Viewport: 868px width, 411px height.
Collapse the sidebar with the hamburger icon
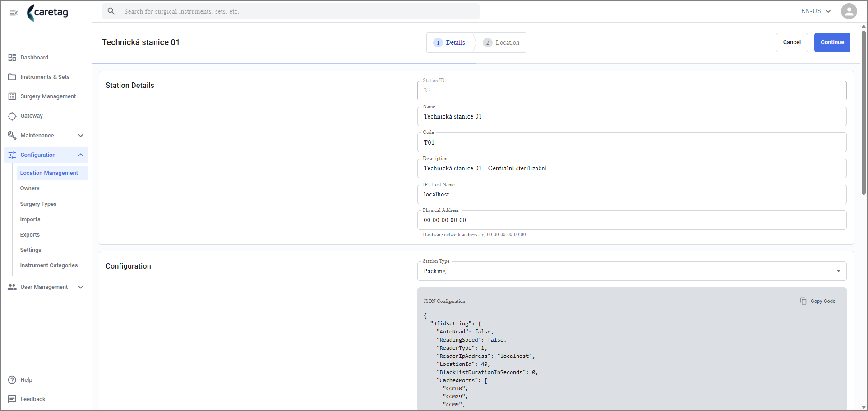14,13
